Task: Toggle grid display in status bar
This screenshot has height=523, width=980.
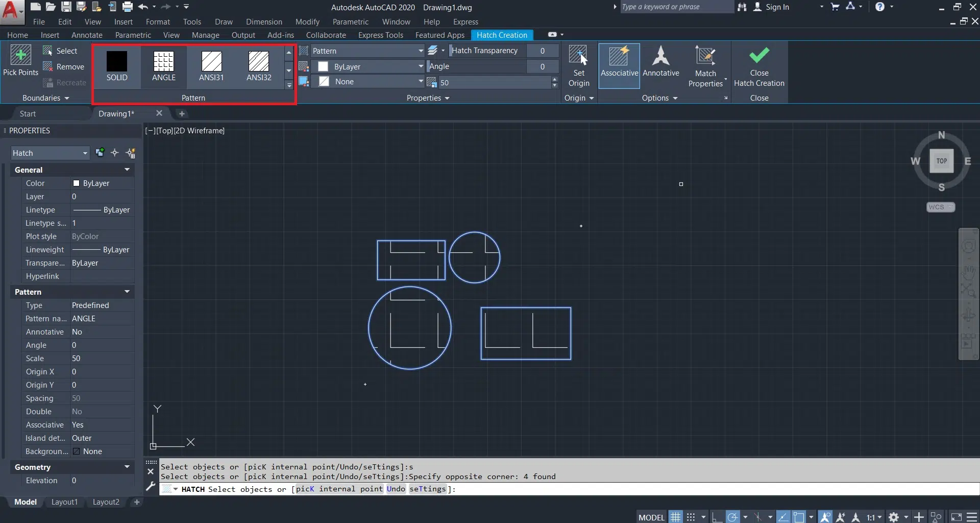Action: point(675,517)
